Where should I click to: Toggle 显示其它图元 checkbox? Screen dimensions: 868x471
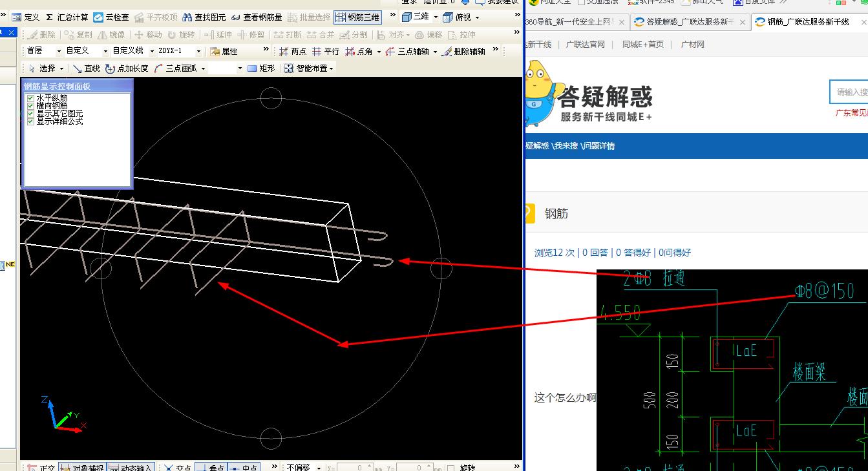click(30, 114)
